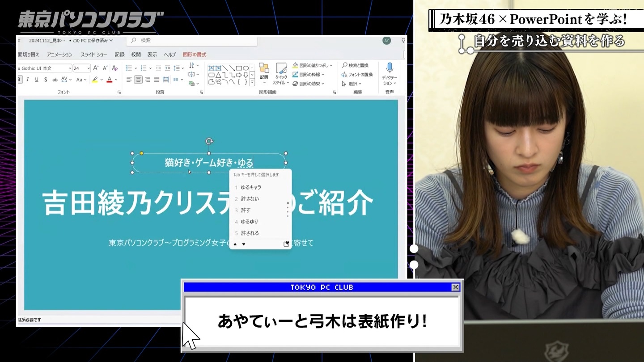
Task: Click the rotate handle above the text box
Action: [x=209, y=142]
